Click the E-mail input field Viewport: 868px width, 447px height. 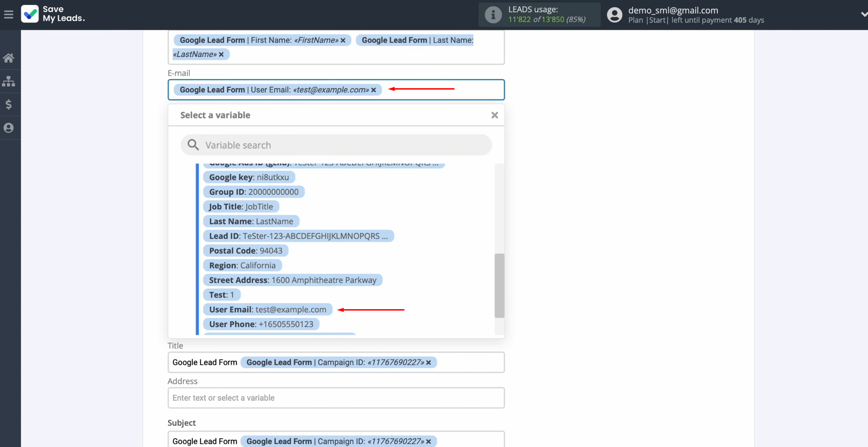[x=336, y=90]
